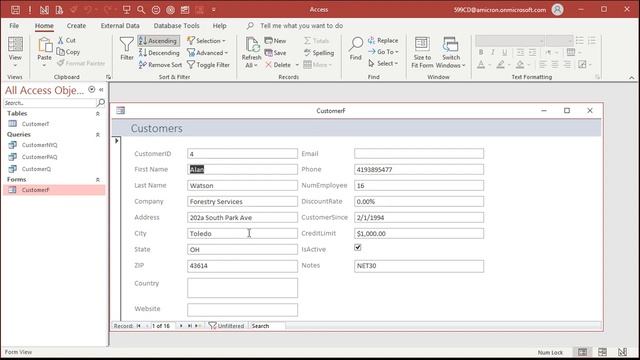
Task: Delete the current record
Action: pyautogui.click(x=278, y=64)
